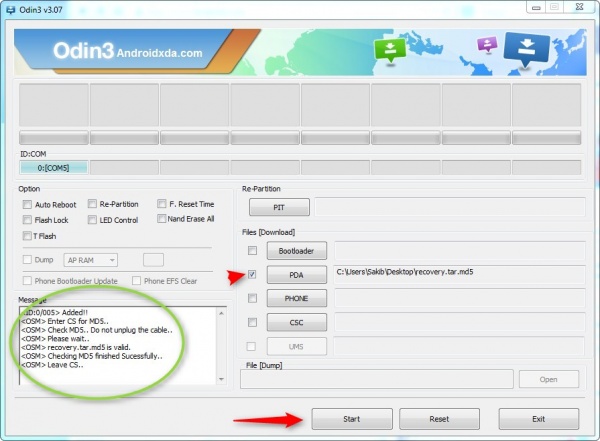The width and height of the screenshot is (600, 441).
Task: Tick the checkbox beside CSC button
Action: (x=252, y=322)
